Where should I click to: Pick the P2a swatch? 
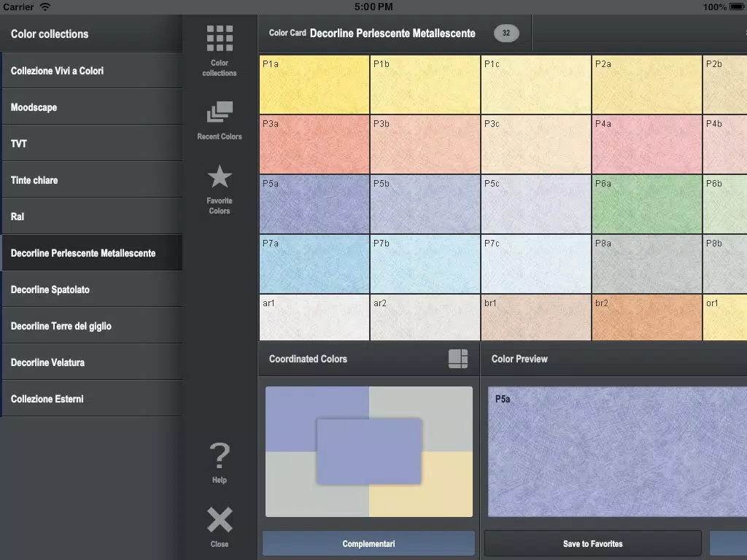pyautogui.click(x=647, y=85)
